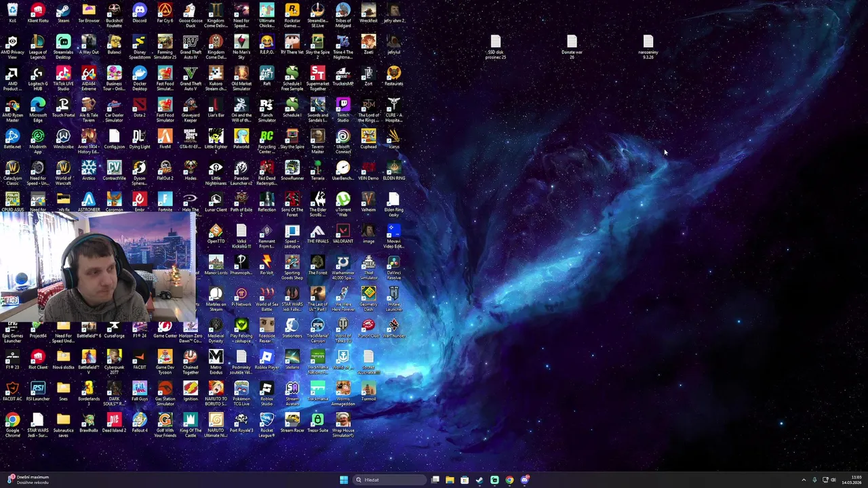The width and height of the screenshot is (868, 488).
Task: Select the narozeniny file icon
Action: [x=648, y=47]
